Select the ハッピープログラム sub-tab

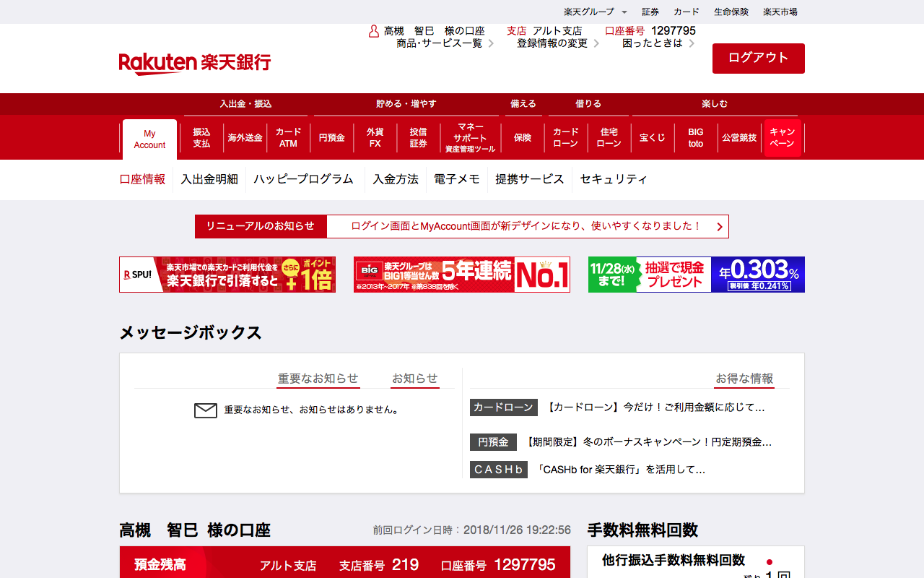(x=304, y=179)
